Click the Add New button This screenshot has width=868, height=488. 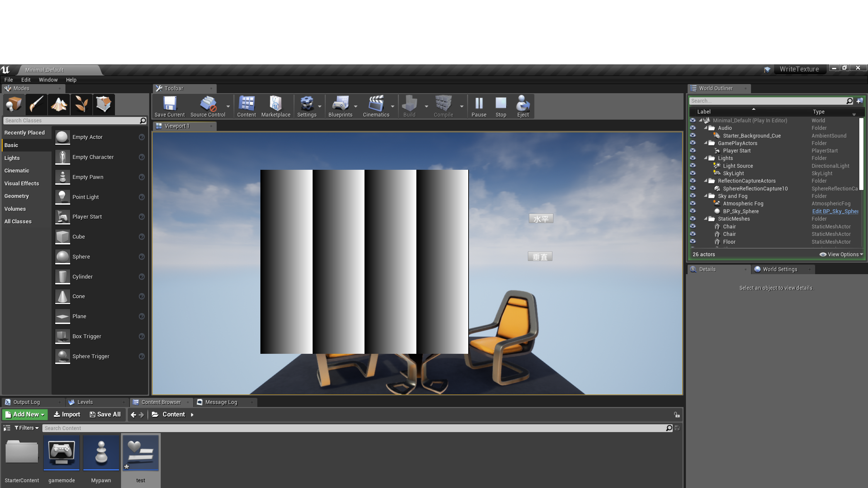tap(25, 414)
